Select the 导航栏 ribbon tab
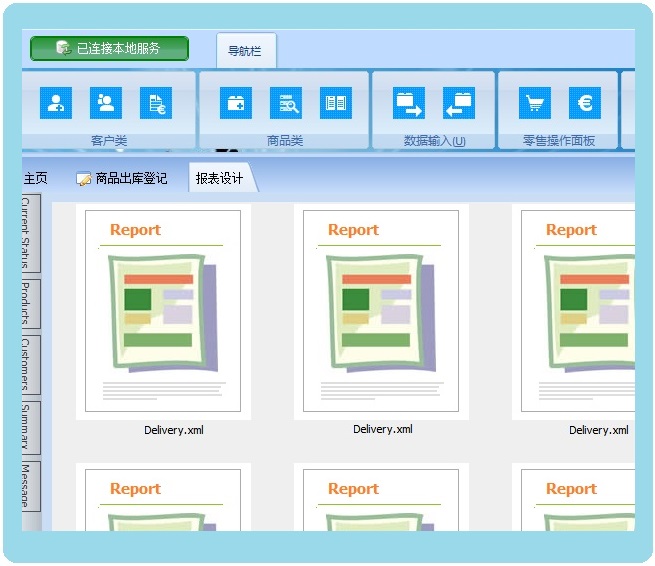This screenshot has width=655, height=566. click(245, 51)
